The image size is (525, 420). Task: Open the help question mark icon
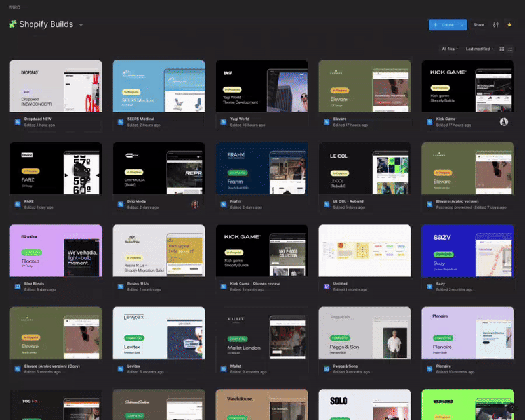coord(511,408)
